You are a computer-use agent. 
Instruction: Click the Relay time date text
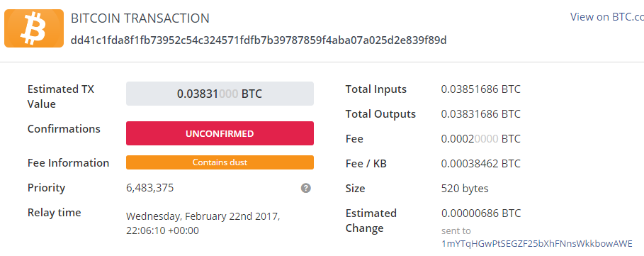[x=203, y=223]
